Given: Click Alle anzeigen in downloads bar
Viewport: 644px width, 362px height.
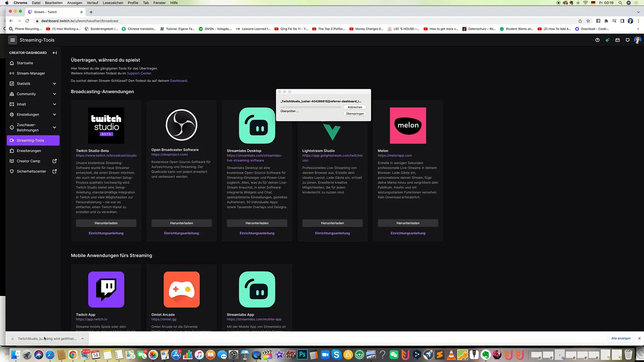Looking at the screenshot, I should 621,338.
